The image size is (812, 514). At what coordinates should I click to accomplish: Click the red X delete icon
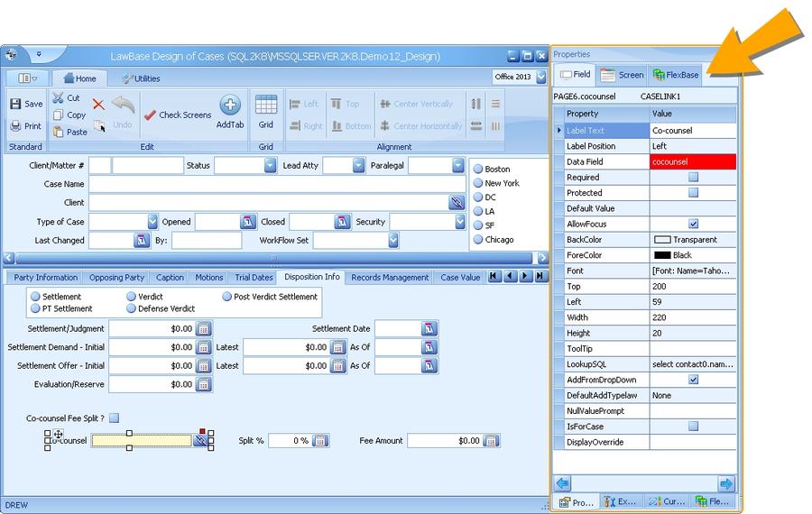(98, 104)
